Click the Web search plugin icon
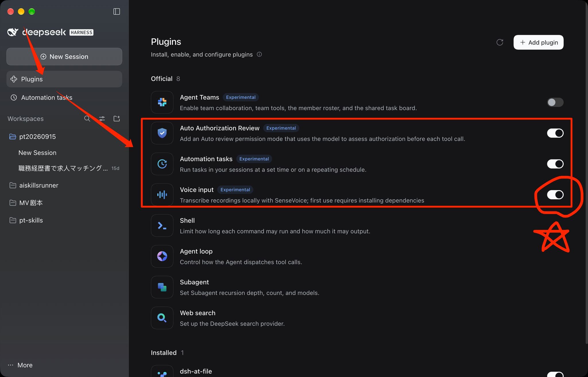The width and height of the screenshot is (588, 377). (x=162, y=318)
